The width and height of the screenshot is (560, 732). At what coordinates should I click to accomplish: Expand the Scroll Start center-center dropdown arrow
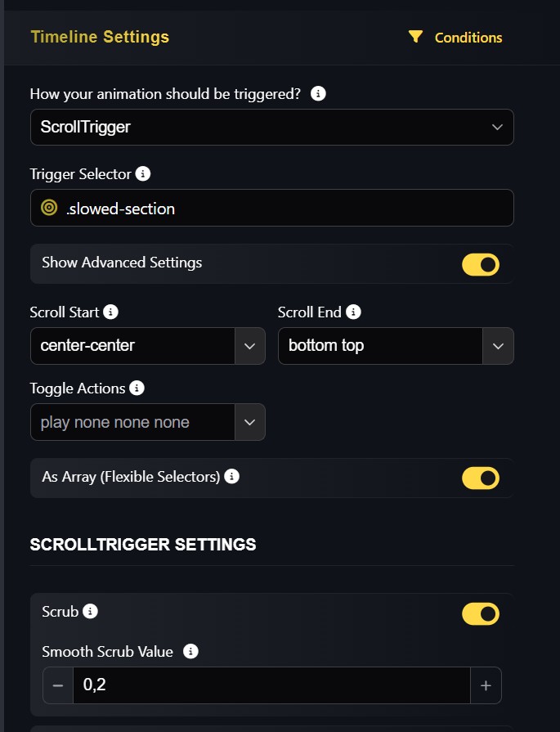click(x=250, y=346)
